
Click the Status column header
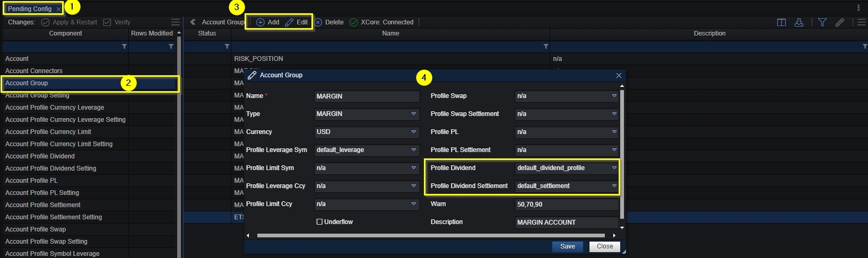(207, 33)
